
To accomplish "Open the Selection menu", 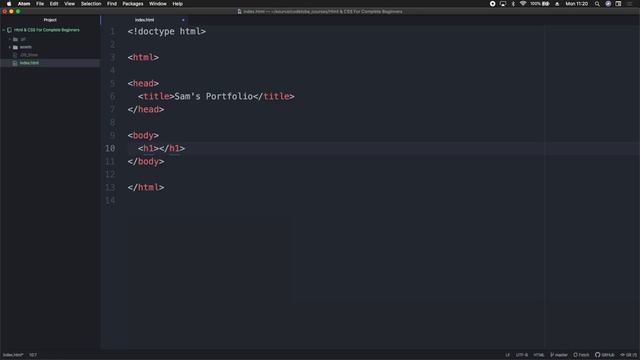I will tap(91, 4).
